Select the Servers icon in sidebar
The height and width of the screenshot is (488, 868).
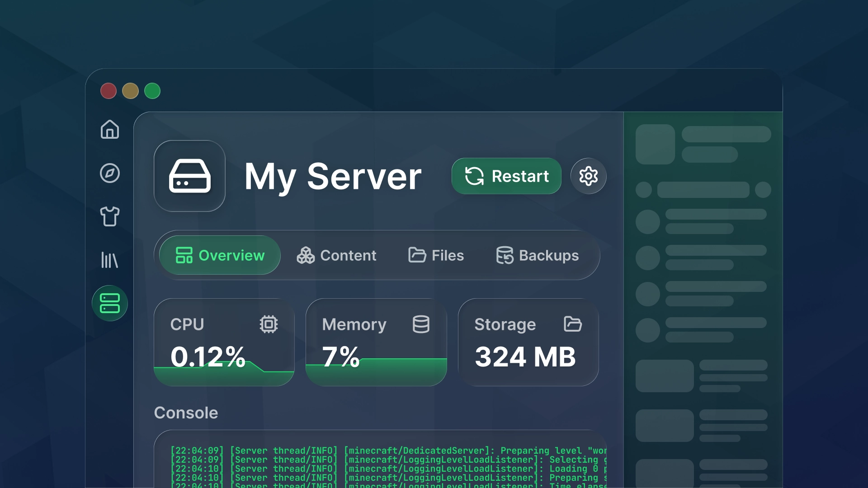[110, 303]
